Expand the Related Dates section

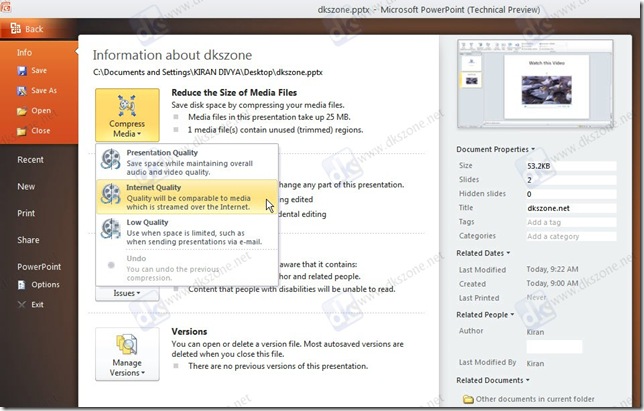point(483,253)
